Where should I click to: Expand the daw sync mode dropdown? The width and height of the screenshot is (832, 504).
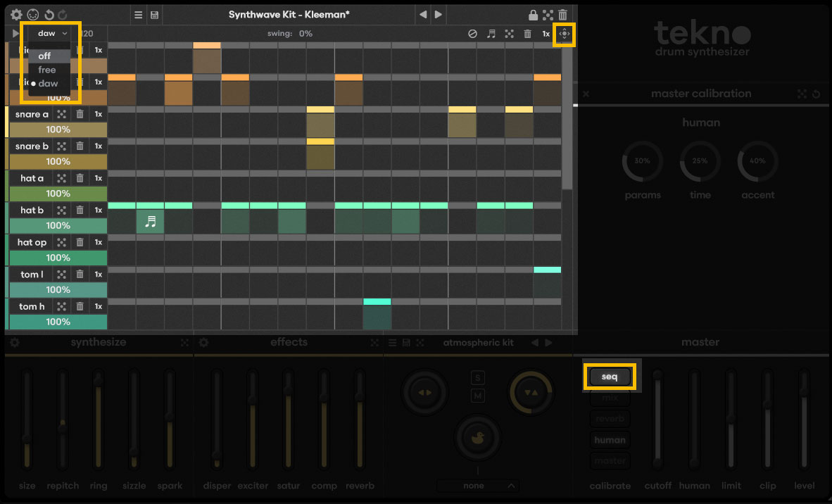tap(53, 33)
